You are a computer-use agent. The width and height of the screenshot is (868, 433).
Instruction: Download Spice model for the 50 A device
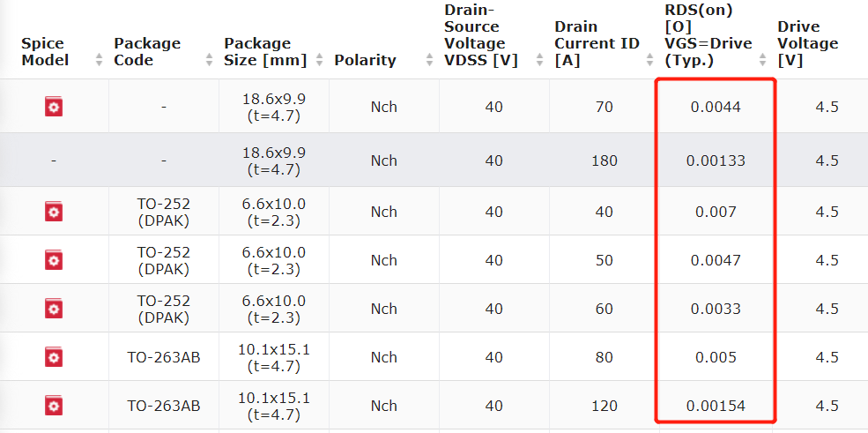coord(54,260)
